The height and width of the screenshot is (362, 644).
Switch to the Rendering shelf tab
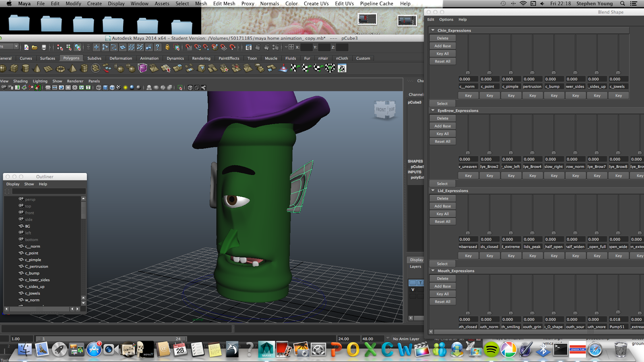point(201,58)
